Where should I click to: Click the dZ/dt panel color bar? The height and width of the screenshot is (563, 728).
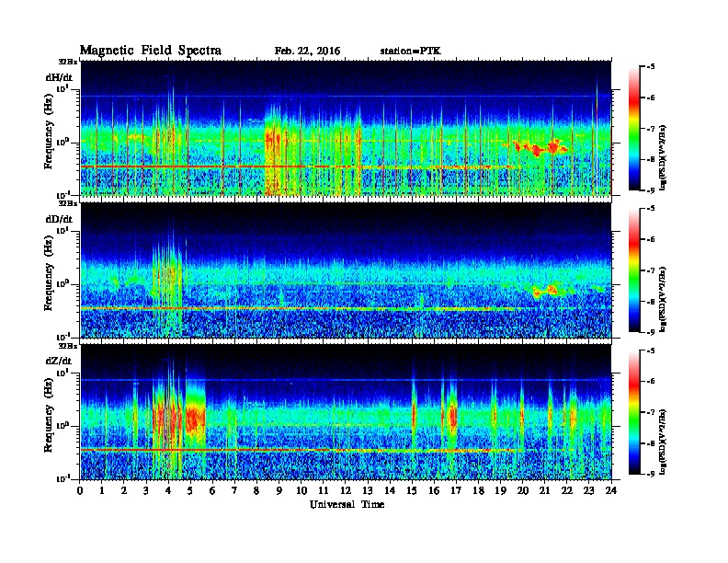(634, 412)
